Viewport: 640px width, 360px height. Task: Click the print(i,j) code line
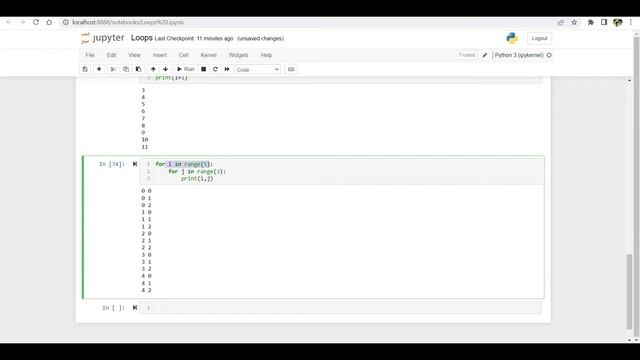197,178
